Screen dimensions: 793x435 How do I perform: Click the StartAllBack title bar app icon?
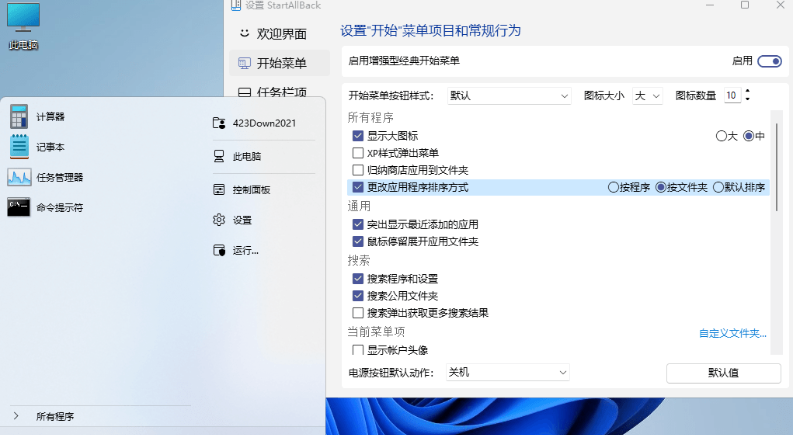coord(236,5)
